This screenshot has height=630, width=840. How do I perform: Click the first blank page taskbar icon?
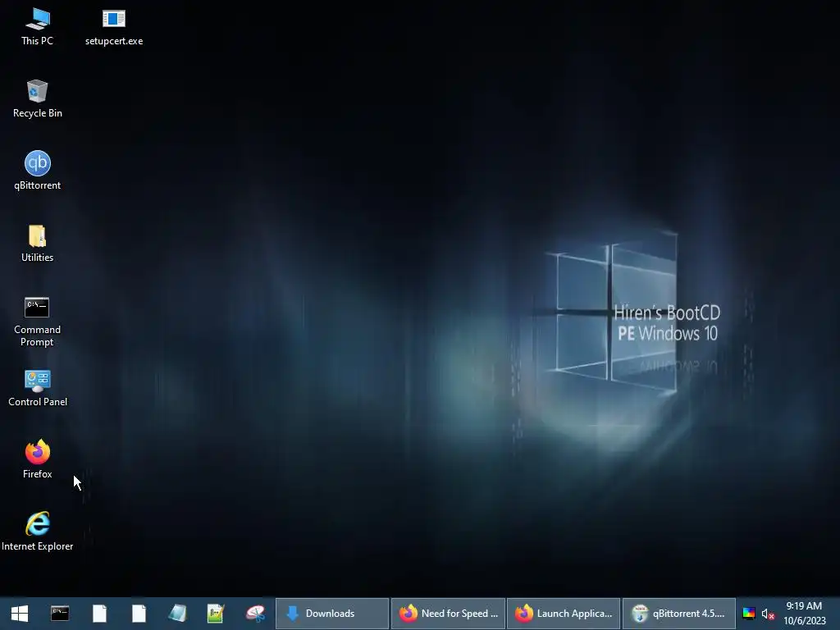click(x=99, y=614)
